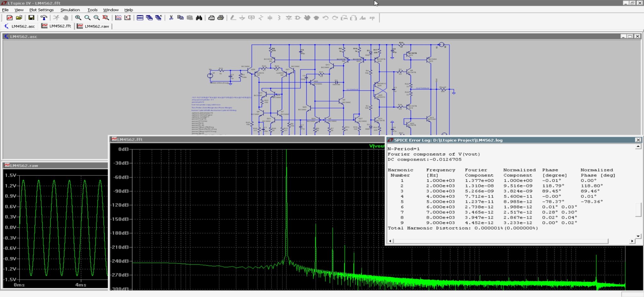
Task: Click the Error Log vertical scrollbar thumb
Action: (x=638, y=210)
